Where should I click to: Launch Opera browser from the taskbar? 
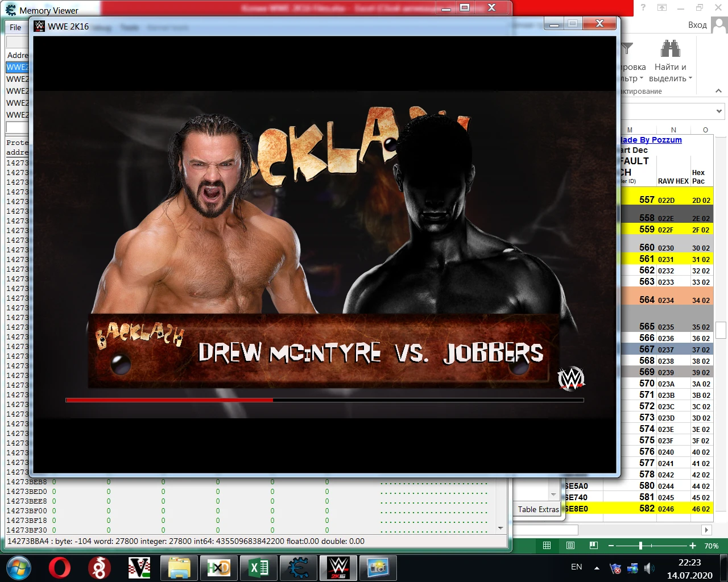[61, 567]
